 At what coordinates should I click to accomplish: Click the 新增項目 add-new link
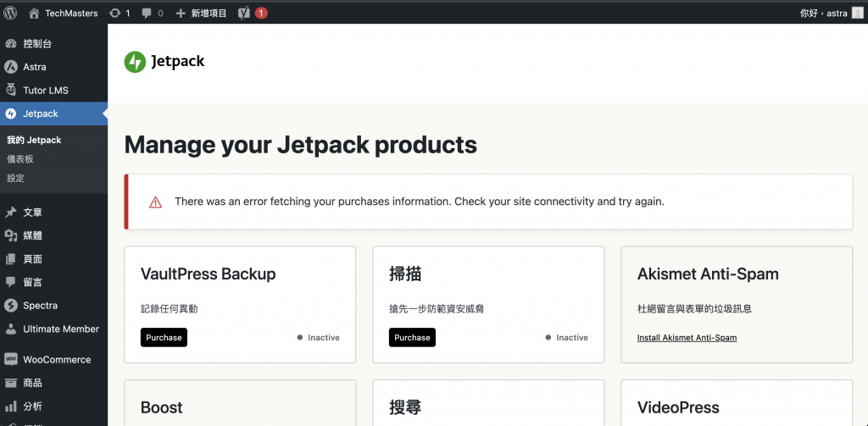pyautogui.click(x=209, y=14)
